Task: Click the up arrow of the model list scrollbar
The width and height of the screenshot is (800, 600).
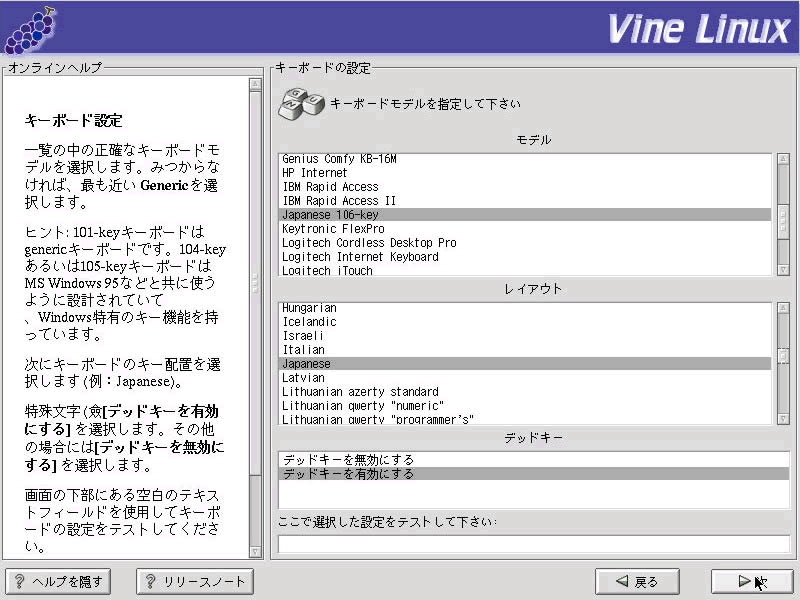Action: point(783,159)
